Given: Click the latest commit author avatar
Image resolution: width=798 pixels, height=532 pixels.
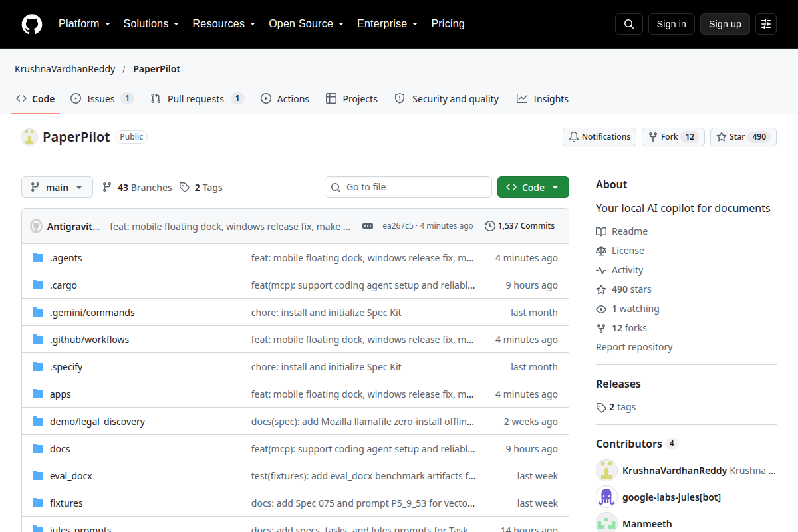Looking at the screenshot, I should pos(37,226).
